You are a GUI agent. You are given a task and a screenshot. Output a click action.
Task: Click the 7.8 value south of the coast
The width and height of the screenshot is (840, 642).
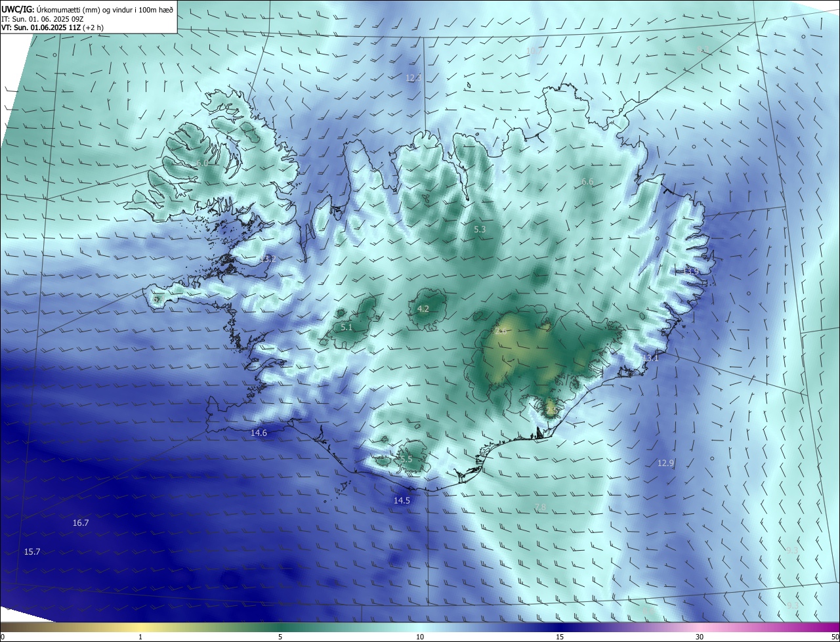click(540, 507)
